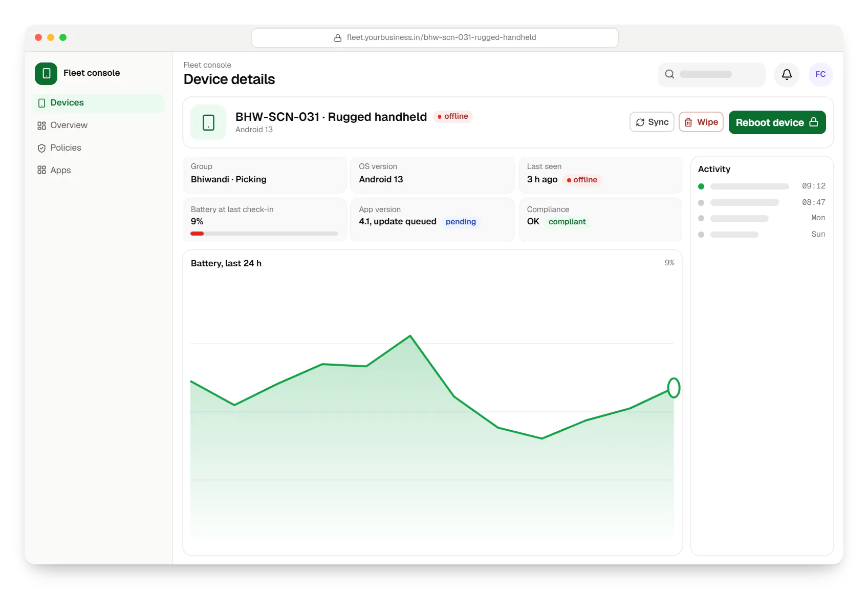Open the Policies page
The width and height of the screenshot is (868, 589).
98,148
